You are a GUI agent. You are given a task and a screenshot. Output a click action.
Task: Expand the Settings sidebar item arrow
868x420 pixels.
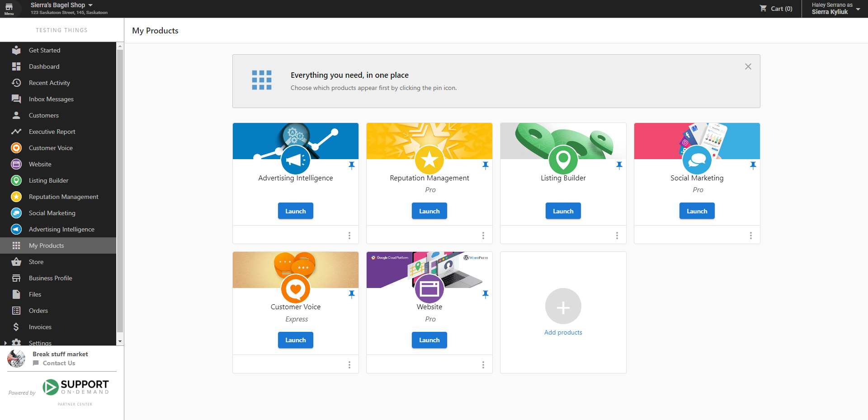tap(5, 343)
